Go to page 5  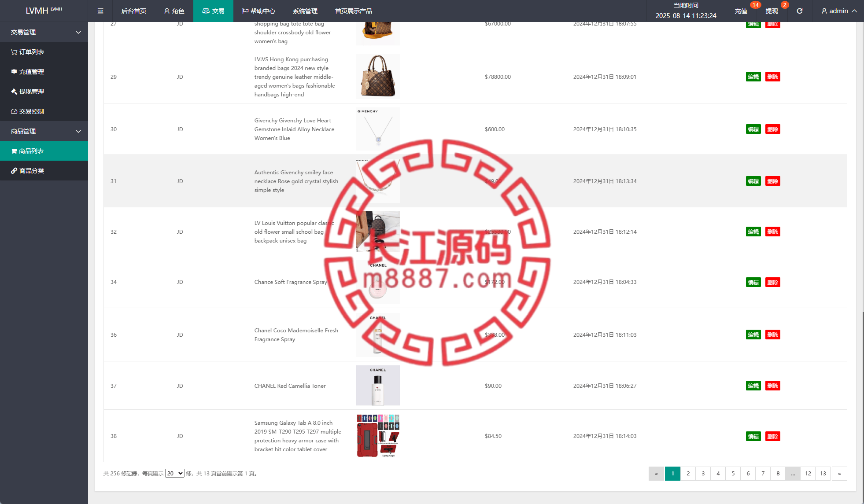click(x=733, y=474)
